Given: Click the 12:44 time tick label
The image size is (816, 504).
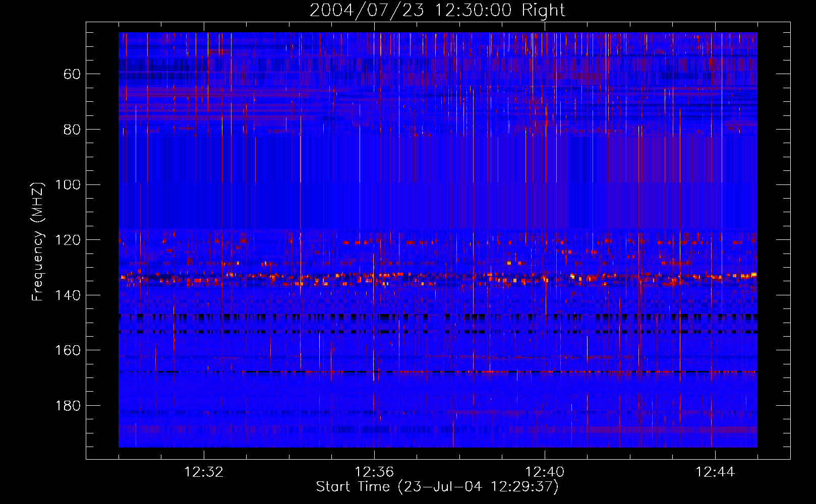Looking at the screenshot, I should [x=715, y=472].
